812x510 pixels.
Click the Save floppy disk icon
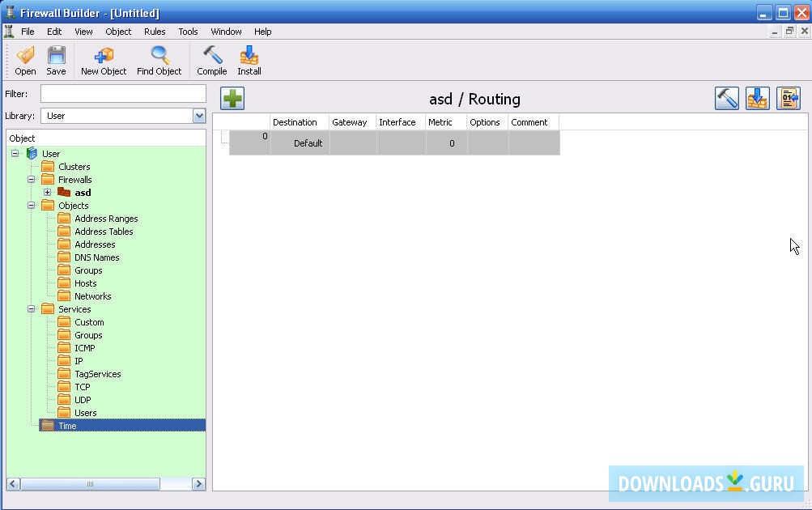click(x=56, y=55)
